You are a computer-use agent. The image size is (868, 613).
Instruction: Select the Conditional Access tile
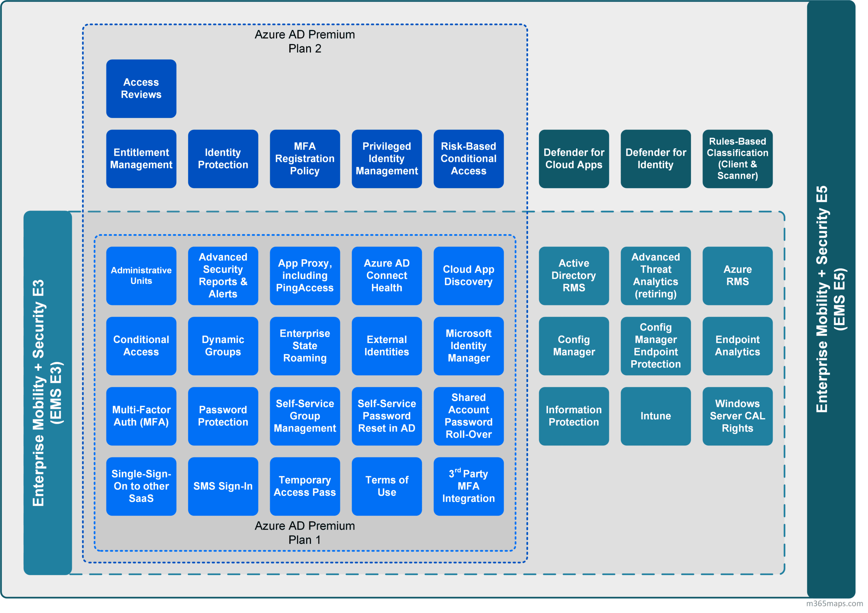coord(141,346)
